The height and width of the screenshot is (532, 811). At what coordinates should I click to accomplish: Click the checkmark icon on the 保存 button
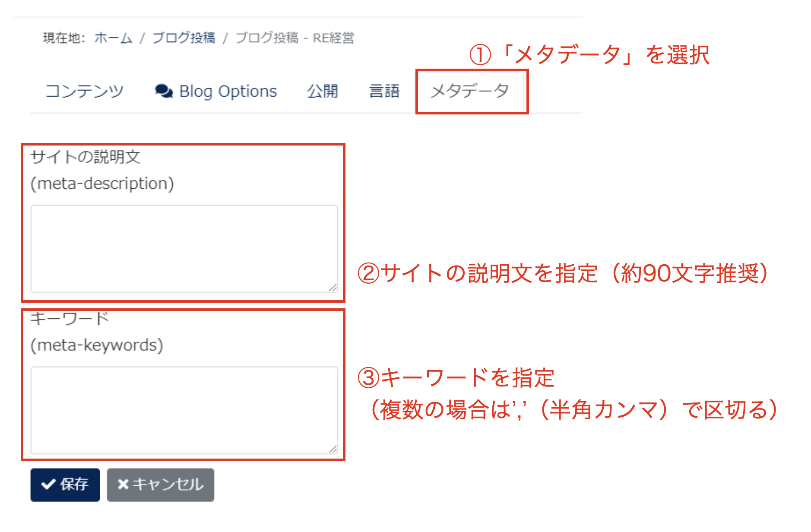48,484
